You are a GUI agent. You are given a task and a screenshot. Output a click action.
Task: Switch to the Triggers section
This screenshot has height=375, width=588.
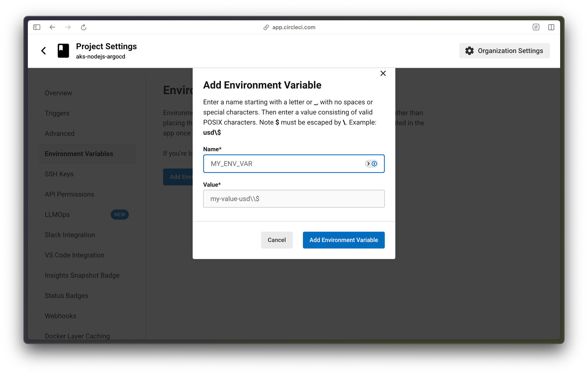(x=57, y=113)
